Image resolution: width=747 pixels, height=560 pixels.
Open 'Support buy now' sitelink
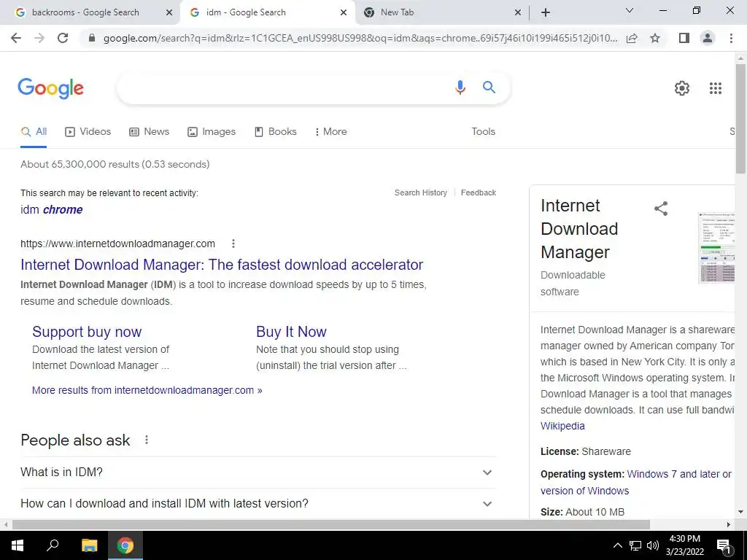click(x=87, y=332)
